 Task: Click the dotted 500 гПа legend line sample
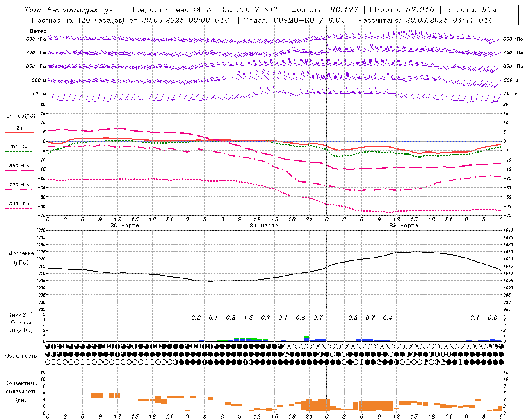tap(18, 208)
